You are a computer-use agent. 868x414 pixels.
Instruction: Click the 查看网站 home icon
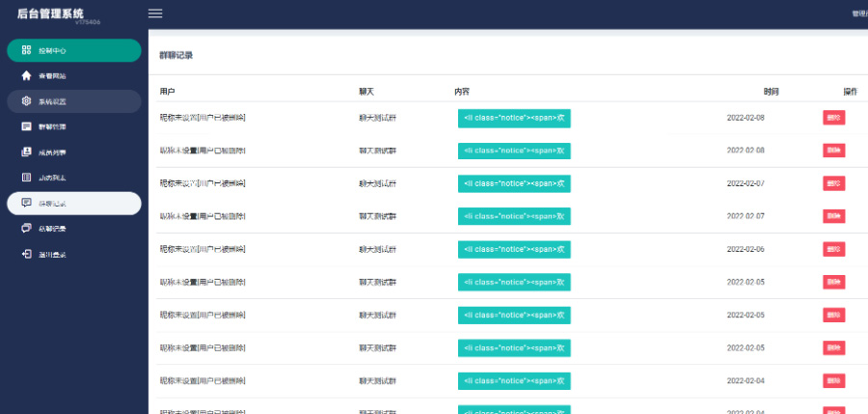pos(26,76)
